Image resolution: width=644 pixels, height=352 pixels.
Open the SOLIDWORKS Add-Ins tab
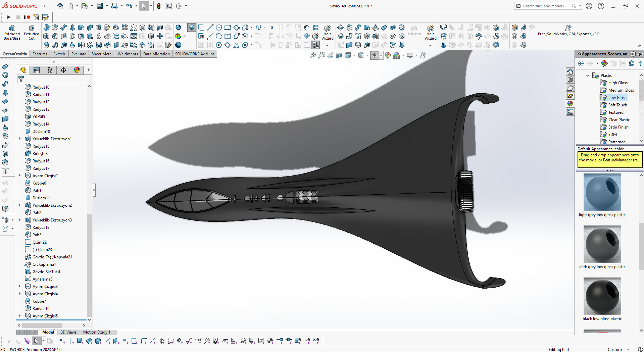(x=195, y=54)
